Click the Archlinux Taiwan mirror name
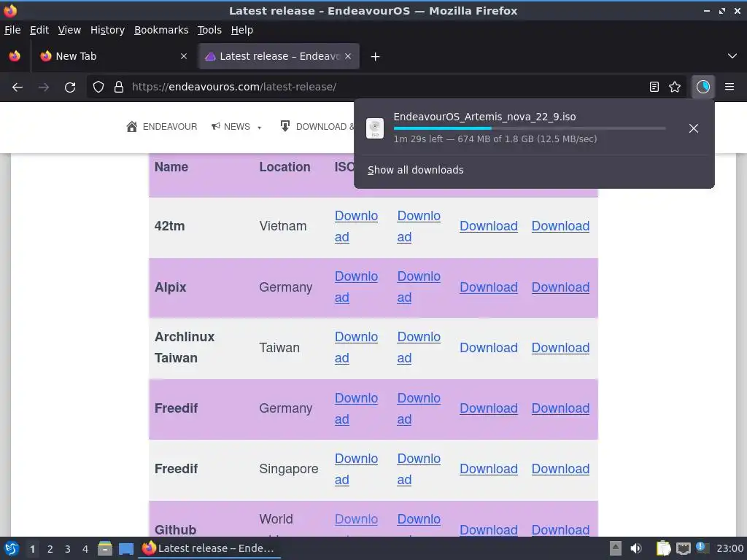The image size is (747, 560). pos(185,347)
